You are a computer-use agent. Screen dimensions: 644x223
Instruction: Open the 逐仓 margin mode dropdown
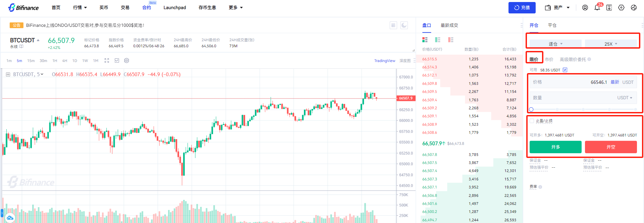555,44
